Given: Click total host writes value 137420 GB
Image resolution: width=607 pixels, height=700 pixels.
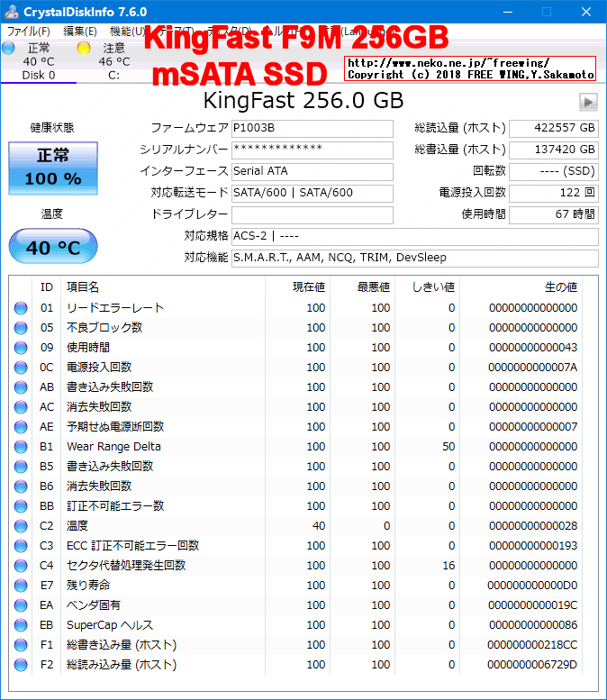Looking at the screenshot, I should coord(554,150).
